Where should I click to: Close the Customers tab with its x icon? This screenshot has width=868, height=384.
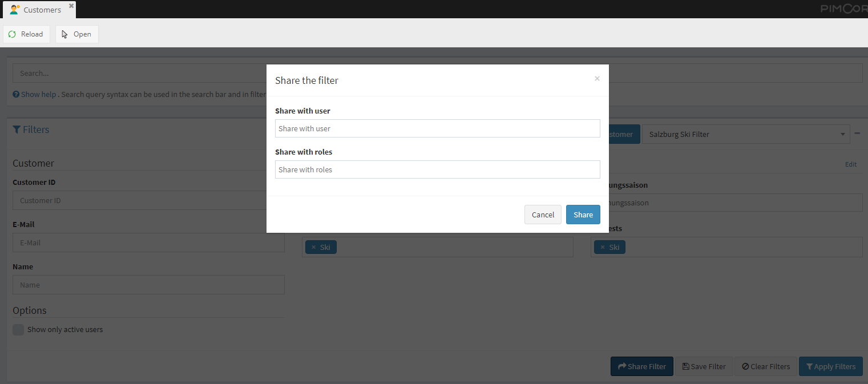71,6
